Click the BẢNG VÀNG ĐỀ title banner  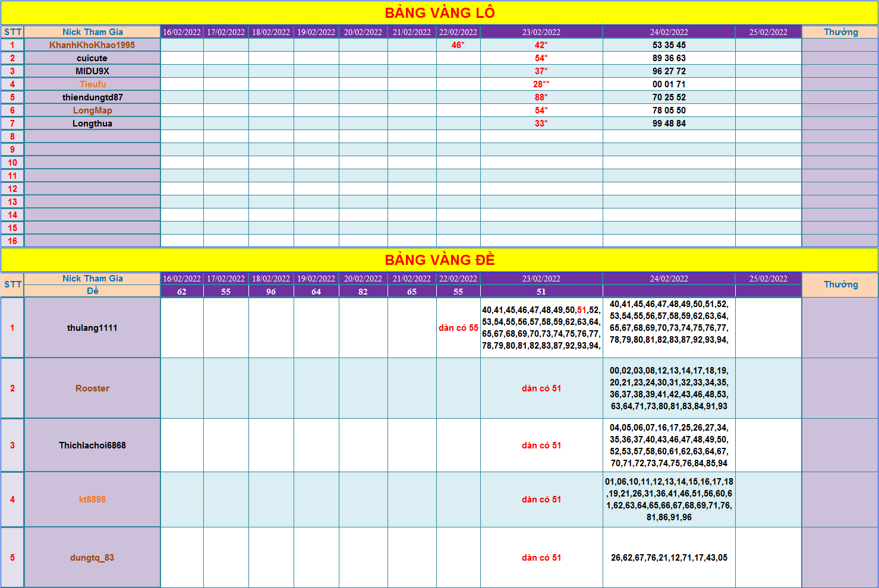[x=439, y=260]
